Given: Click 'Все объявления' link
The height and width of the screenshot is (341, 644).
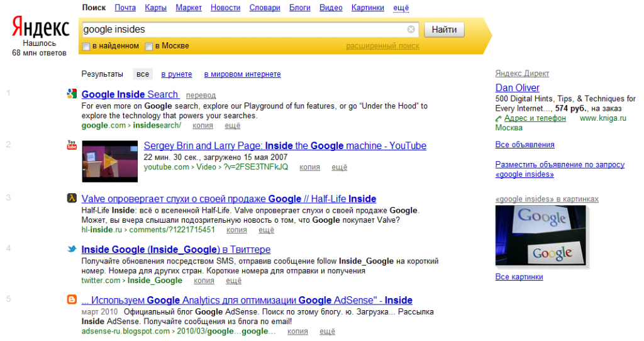Looking at the screenshot, I should click(x=525, y=145).
